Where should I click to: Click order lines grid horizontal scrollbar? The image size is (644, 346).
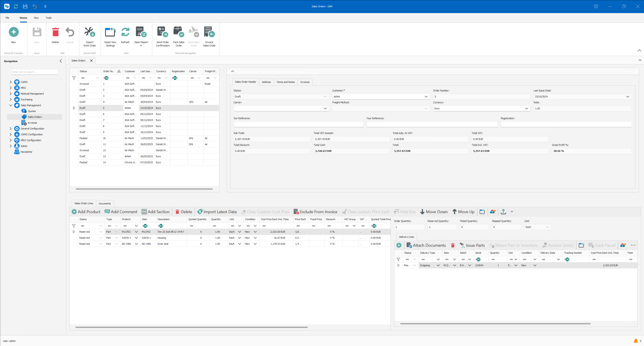(x=192, y=327)
